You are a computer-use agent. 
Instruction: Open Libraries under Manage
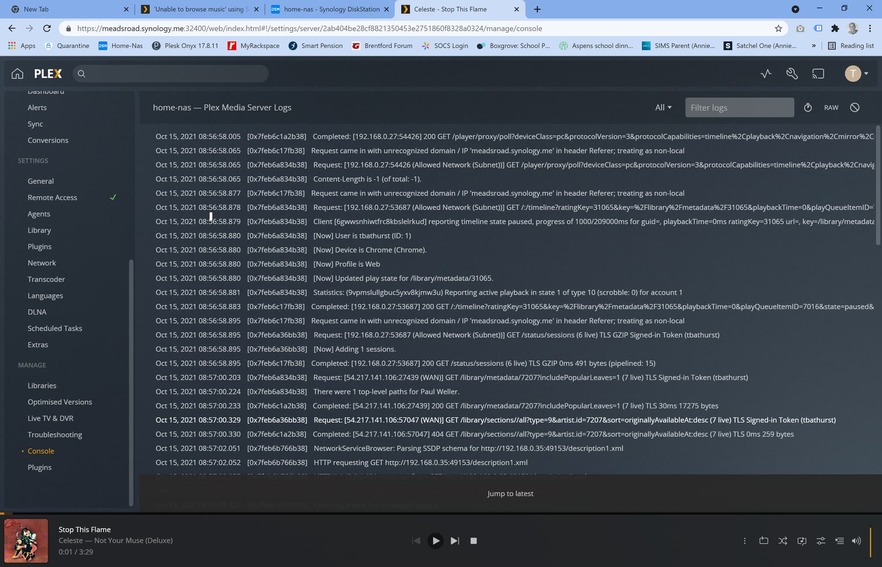42,385
